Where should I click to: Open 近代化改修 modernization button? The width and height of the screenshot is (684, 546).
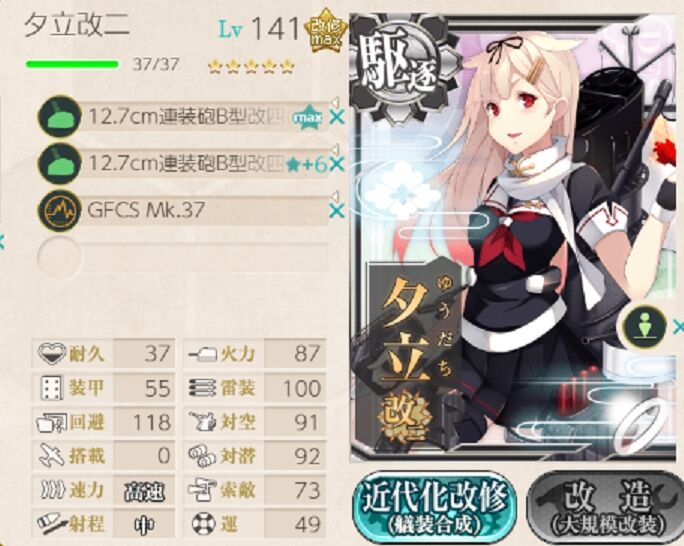click(x=434, y=508)
